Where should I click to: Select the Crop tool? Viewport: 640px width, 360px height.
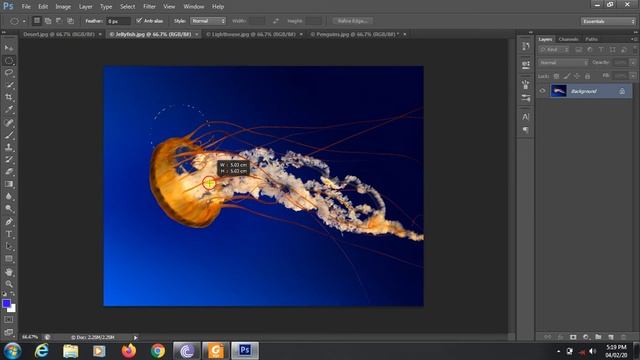click(x=9, y=97)
